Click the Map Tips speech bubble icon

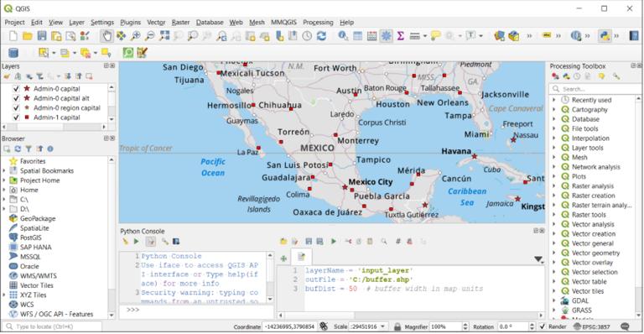[436, 36]
